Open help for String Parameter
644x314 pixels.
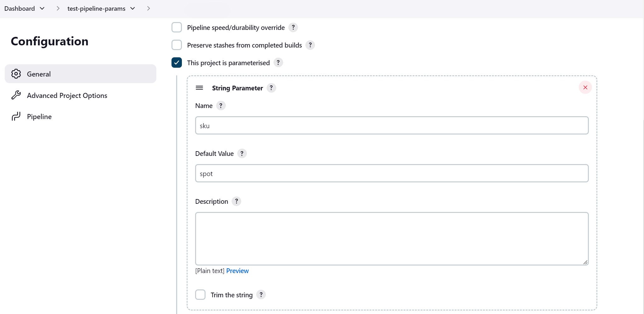tap(271, 88)
